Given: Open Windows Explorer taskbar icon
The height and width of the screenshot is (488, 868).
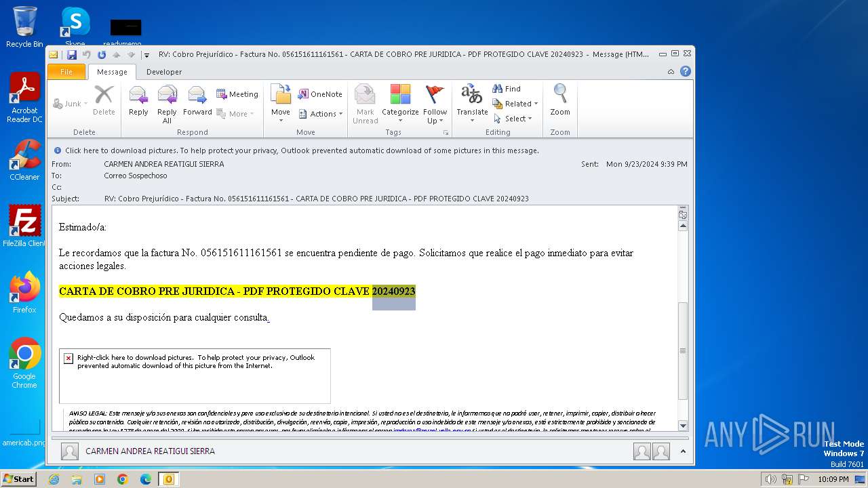Looking at the screenshot, I should click(77, 479).
